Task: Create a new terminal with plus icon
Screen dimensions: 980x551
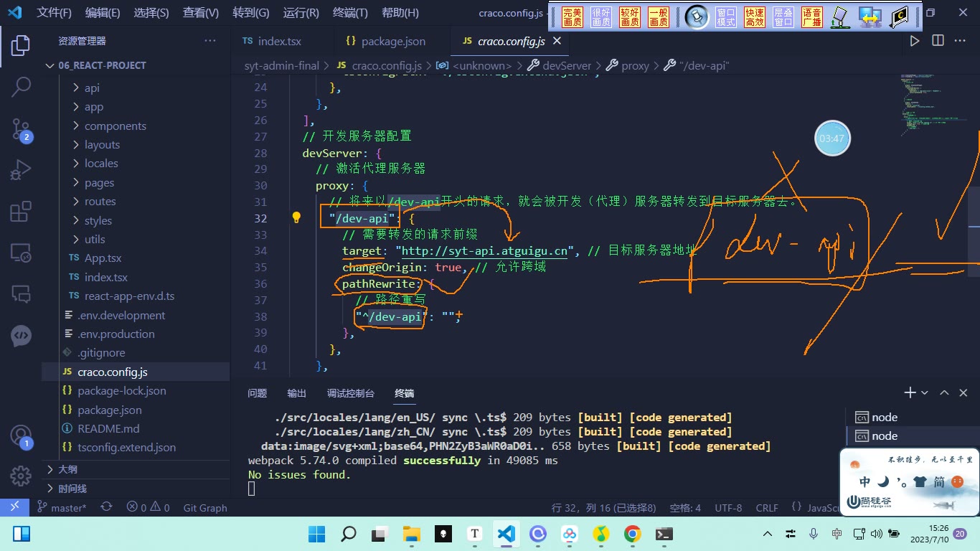Action: point(910,392)
